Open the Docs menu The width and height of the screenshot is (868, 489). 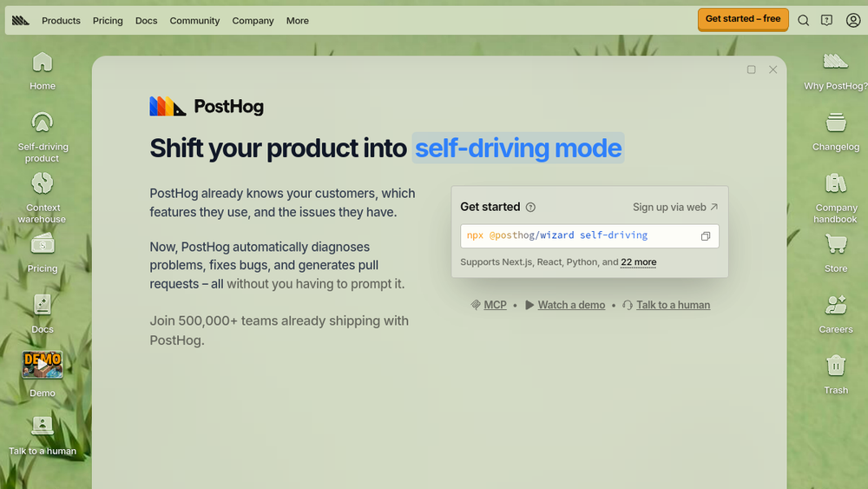tap(146, 21)
